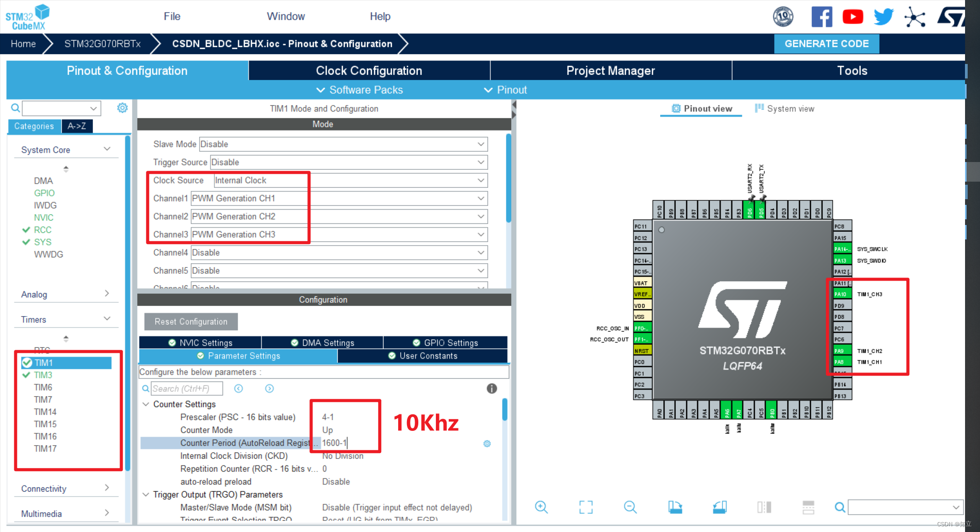Click the parameter Search (Ctrl+F) field
The width and height of the screenshot is (980, 532).
[x=187, y=389]
